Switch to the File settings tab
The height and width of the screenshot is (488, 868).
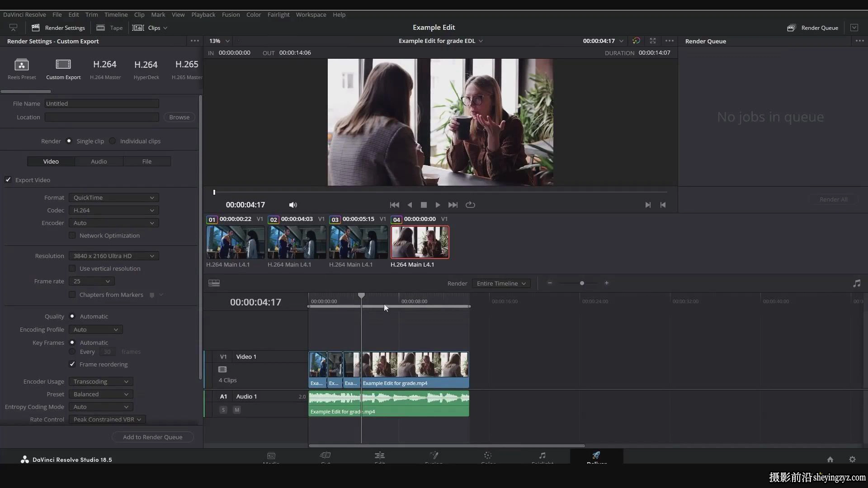[x=147, y=161]
